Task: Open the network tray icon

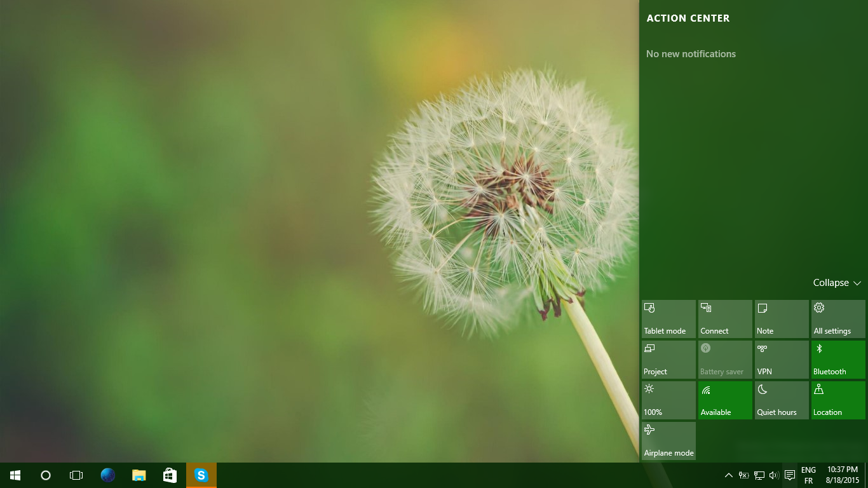Action: click(x=759, y=475)
